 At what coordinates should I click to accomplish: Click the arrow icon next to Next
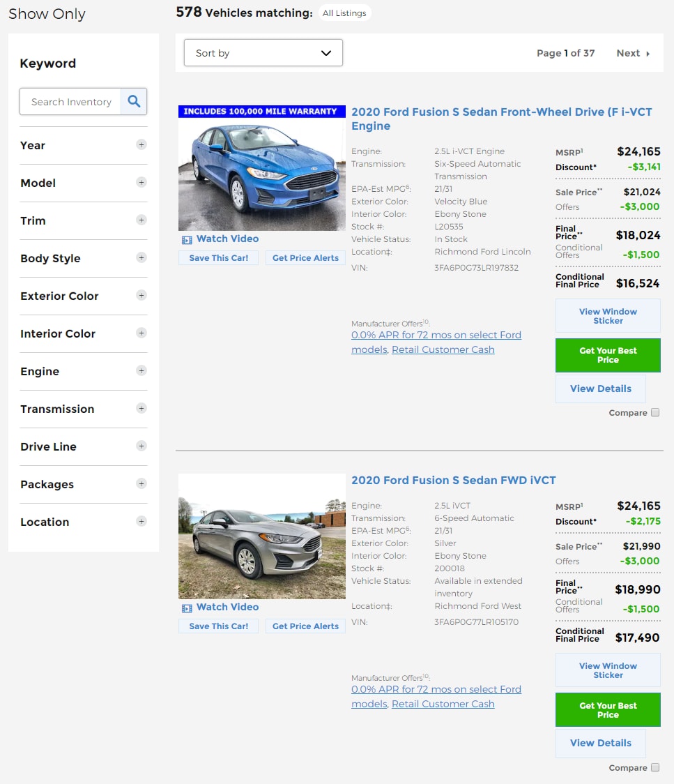coord(648,54)
